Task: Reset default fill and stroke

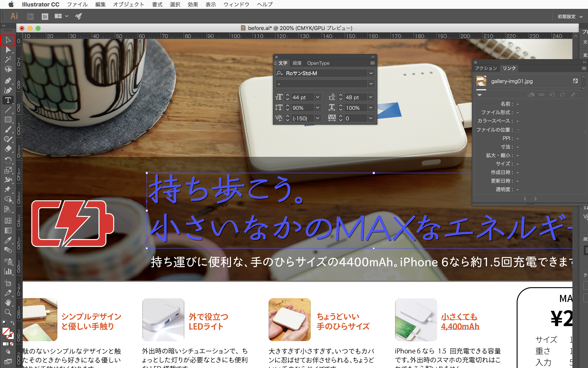Action: coord(4,322)
